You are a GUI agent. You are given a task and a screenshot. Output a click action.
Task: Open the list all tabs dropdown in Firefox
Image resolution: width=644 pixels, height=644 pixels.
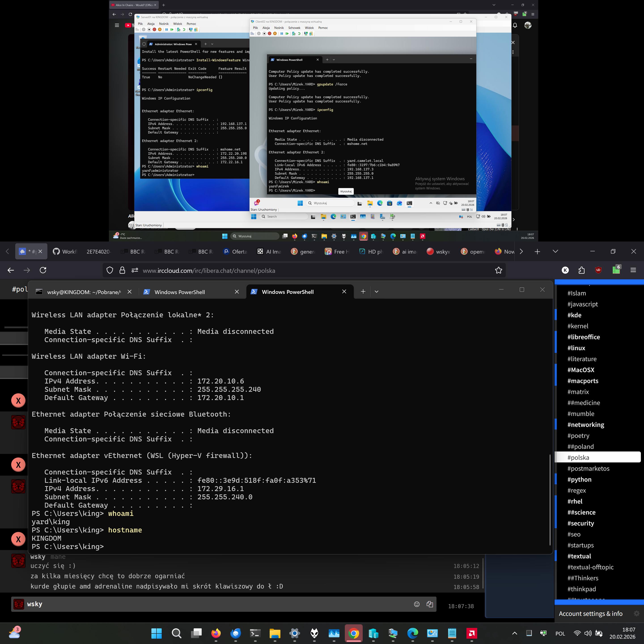(555, 251)
